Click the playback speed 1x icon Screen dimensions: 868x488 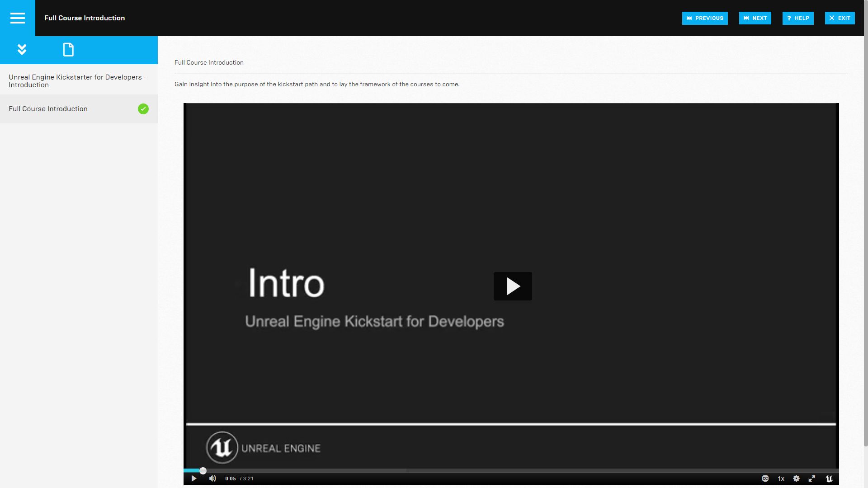click(781, 479)
